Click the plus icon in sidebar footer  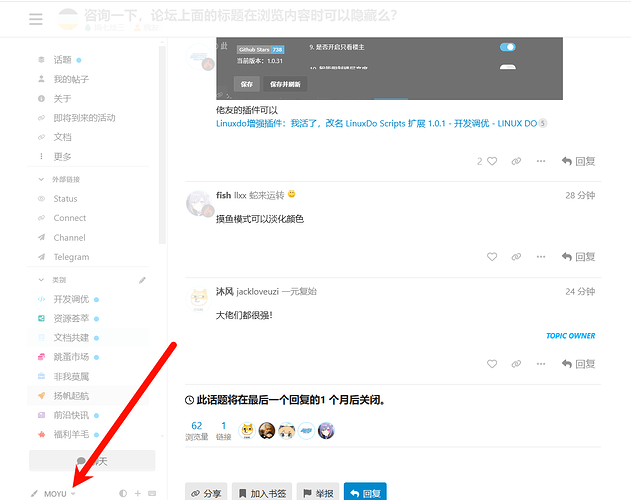coord(138,494)
